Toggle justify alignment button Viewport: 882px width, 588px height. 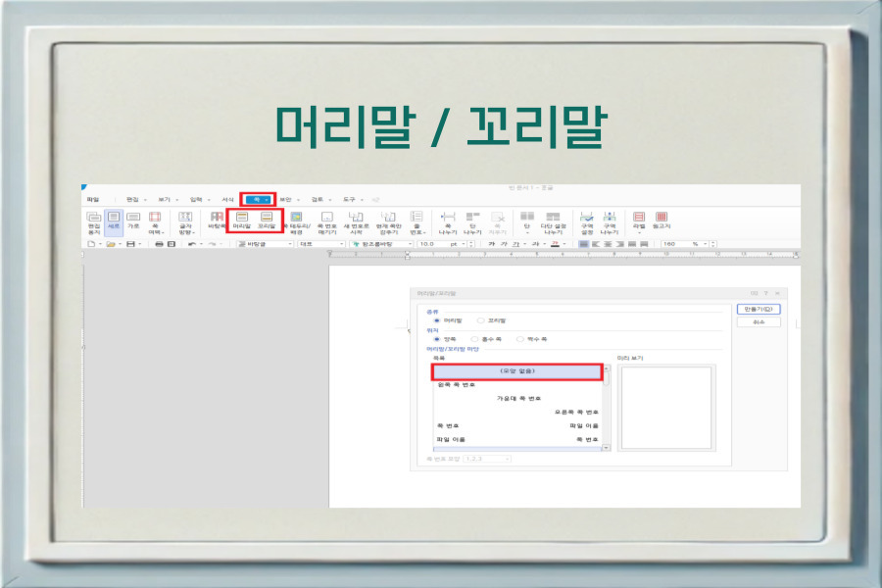click(x=584, y=244)
